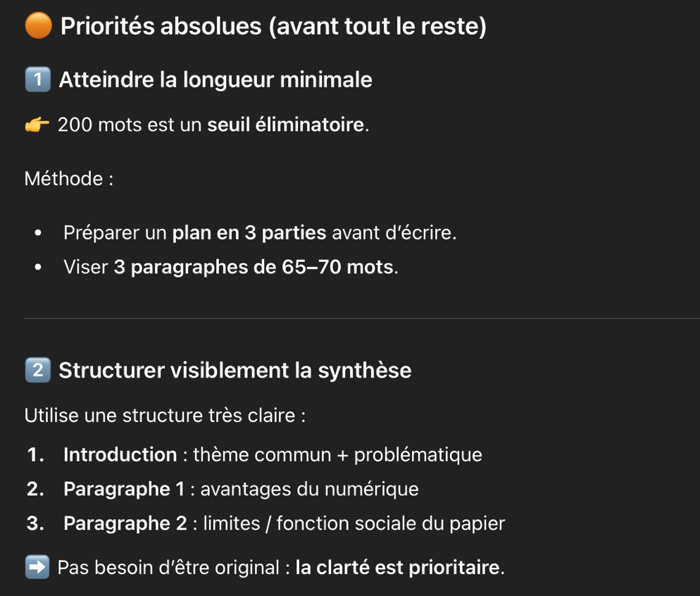
Task: Select the pointing hand emoji
Action: (37, 126)
